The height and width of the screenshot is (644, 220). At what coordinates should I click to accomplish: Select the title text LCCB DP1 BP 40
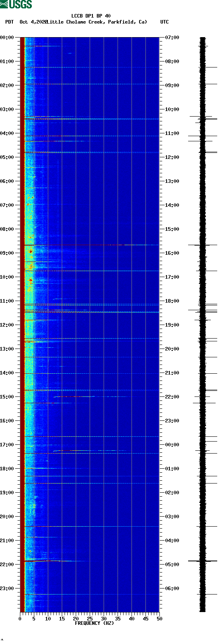click(x=91, y=16)
